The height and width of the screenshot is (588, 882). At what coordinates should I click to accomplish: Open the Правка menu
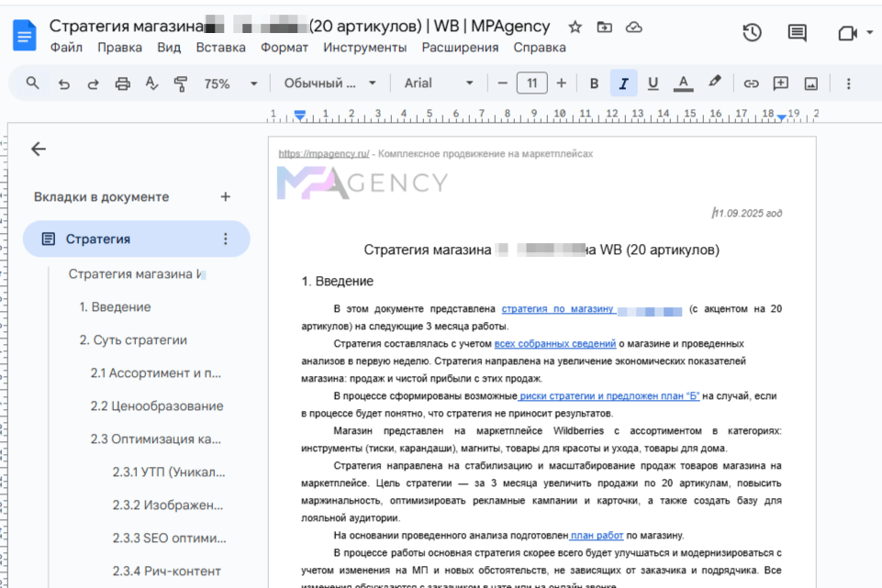click(120, 48)
